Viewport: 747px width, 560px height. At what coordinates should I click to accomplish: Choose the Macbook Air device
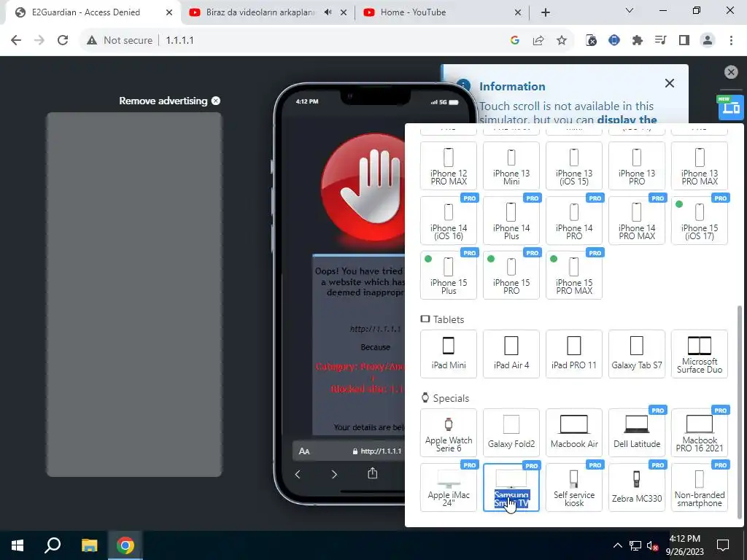574,433
